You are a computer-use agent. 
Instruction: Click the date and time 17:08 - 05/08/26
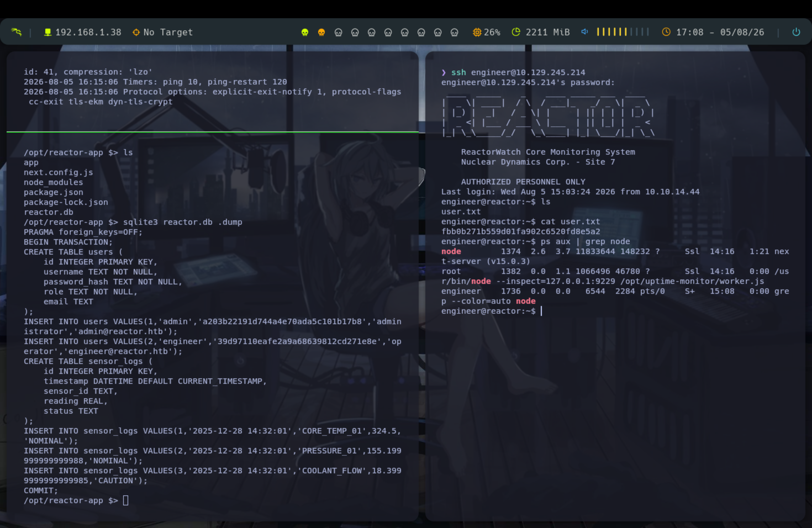[x=720, y=32]
